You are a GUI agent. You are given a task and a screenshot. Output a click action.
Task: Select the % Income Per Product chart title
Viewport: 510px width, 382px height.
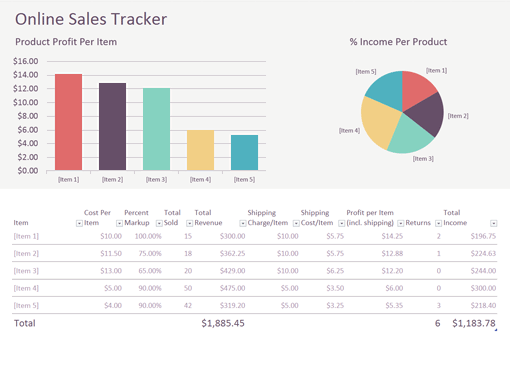(398, 42)
